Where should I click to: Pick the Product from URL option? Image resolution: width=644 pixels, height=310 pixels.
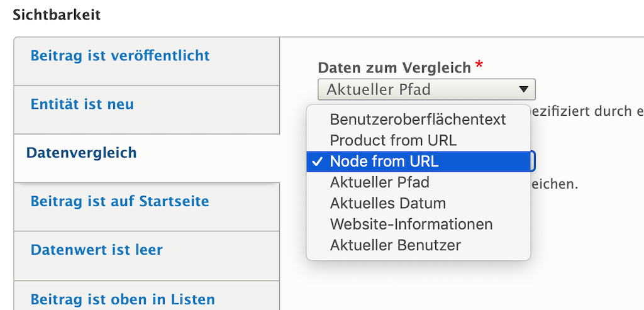click(393, 140)
